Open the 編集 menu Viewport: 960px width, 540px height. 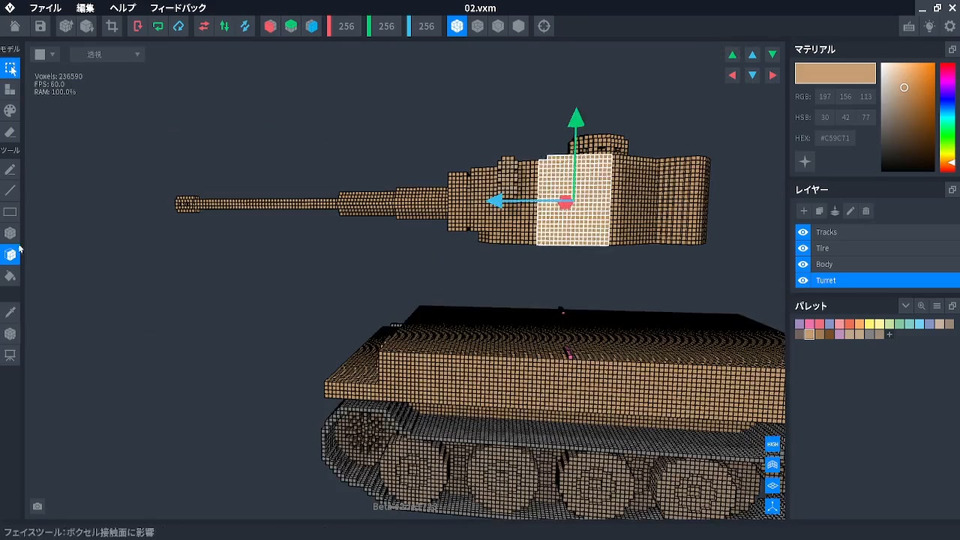85,8
